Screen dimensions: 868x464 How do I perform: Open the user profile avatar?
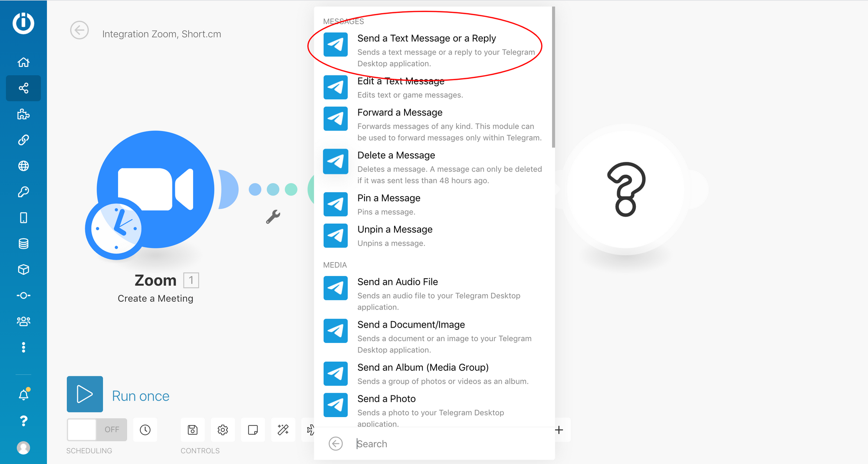[x=23, y=448]
